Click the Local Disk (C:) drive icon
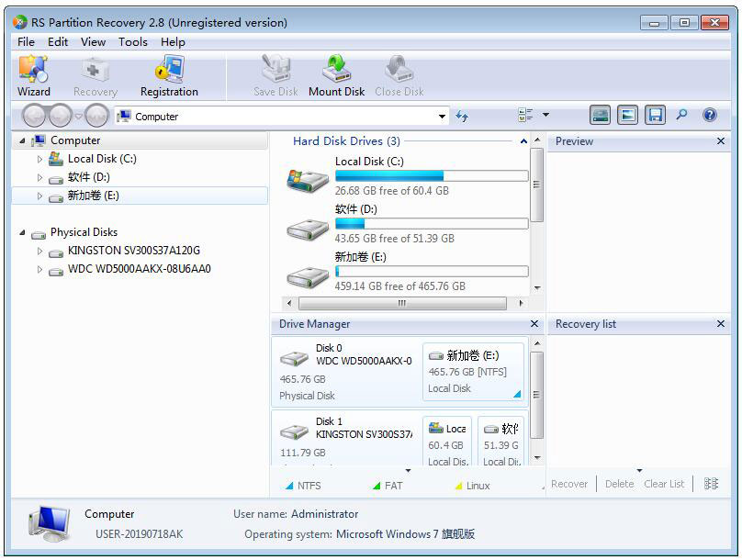 pos(308,180)
